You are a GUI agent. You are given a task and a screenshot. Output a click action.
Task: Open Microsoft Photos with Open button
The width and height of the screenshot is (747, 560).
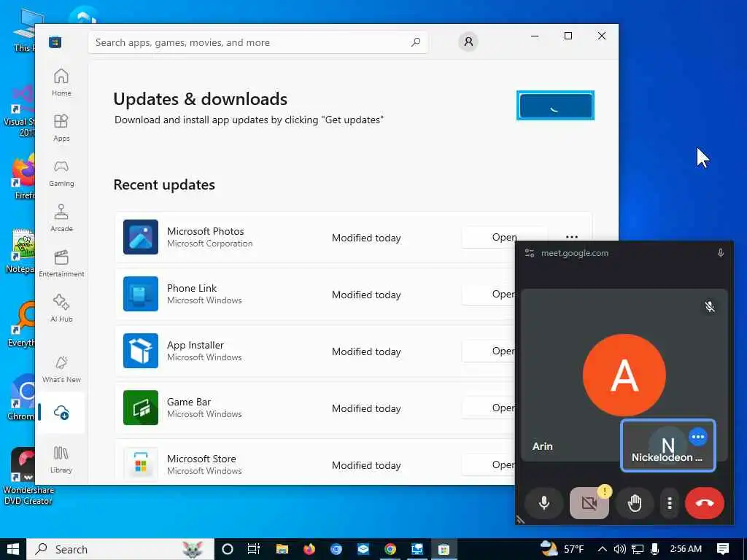coord(504,237)
